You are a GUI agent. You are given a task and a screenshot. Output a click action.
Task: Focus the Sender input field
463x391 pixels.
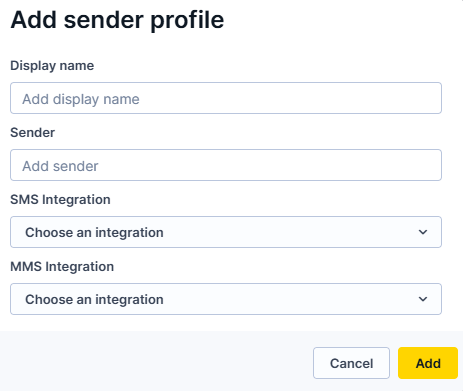click(226, 165)
